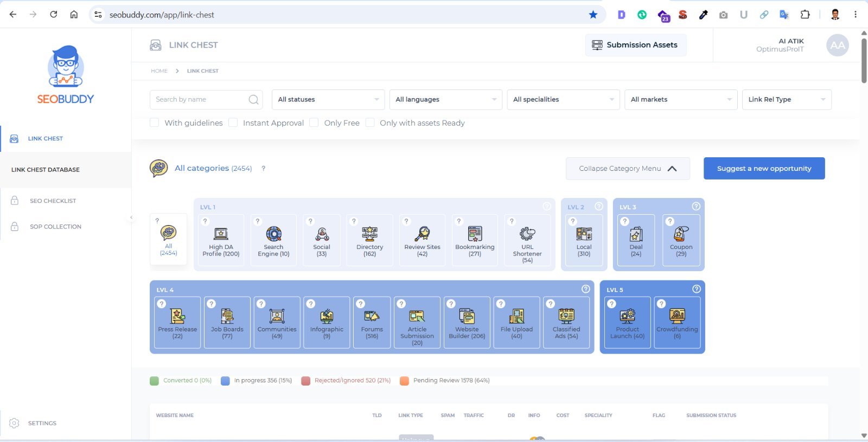Click the search magnifier icon

click(253, 100)
